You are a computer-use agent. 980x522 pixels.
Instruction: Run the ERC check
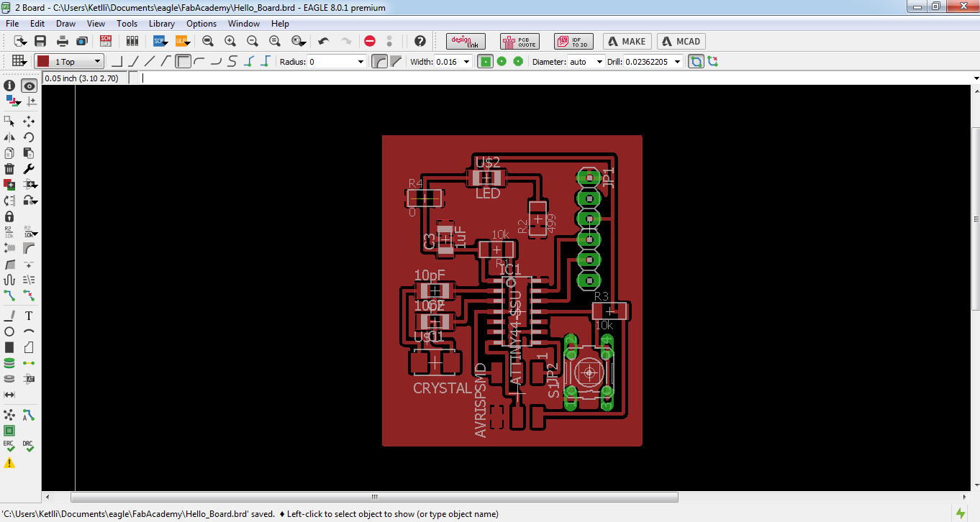coord(9,447)
